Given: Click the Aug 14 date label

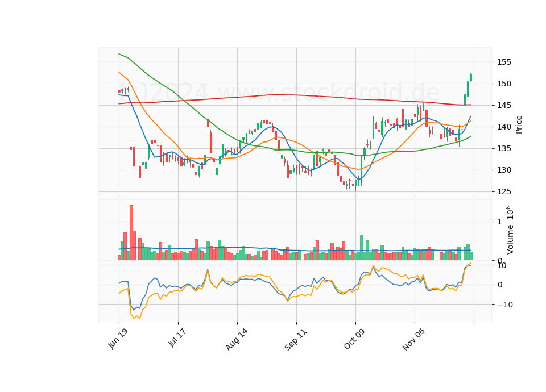Looking at the screenshot, I should [x=237, y=339].
